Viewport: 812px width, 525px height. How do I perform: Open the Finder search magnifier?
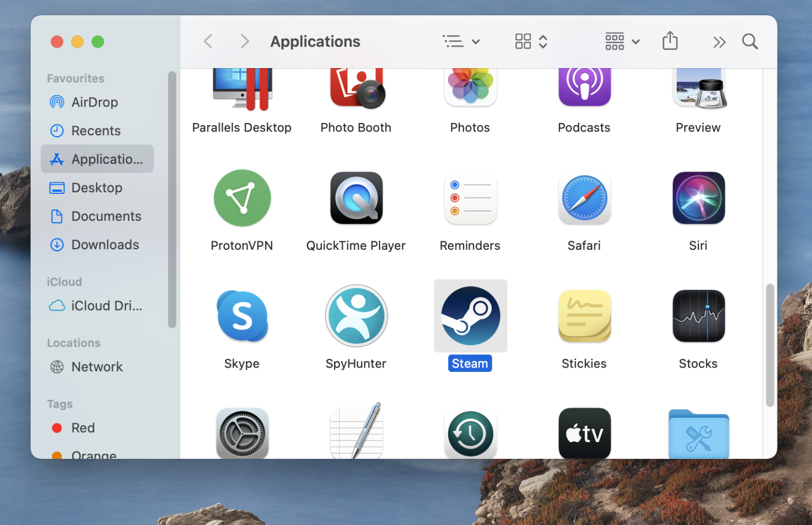[750, 41]
